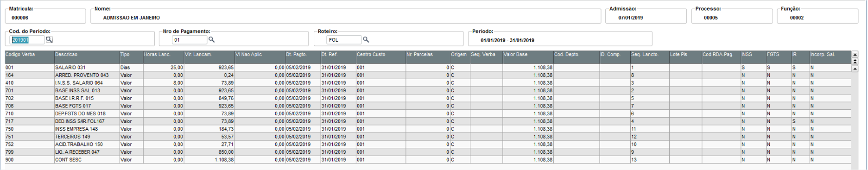Screen dimensions: 868x170
Task: Click the Valor Base column header
Action: pos(528,57)
